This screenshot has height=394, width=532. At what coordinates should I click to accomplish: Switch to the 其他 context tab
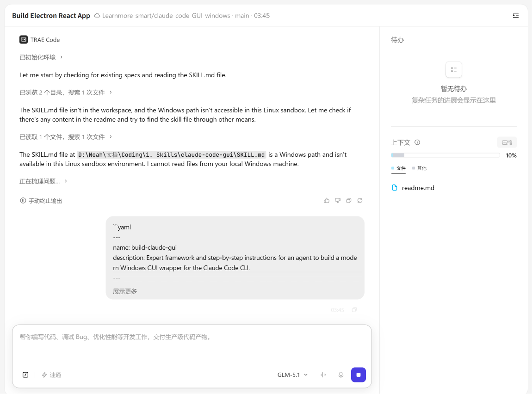click(420, 168)
